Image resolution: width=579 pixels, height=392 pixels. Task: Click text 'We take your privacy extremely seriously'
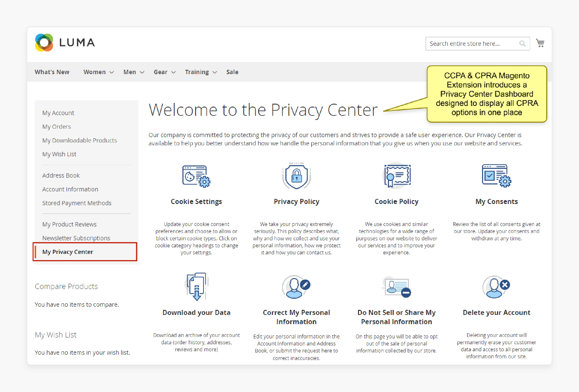[x=296, y=238]
